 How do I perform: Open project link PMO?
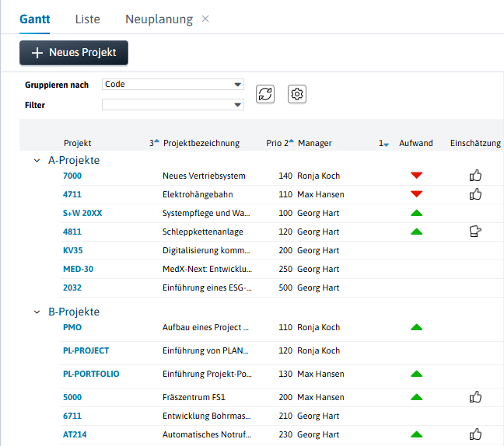(72, 327)
